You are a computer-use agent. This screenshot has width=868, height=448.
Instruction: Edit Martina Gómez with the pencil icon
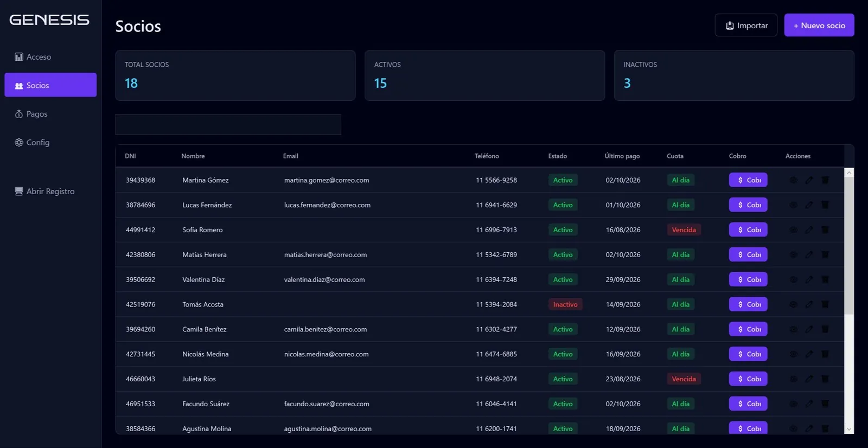click(809, 180)
